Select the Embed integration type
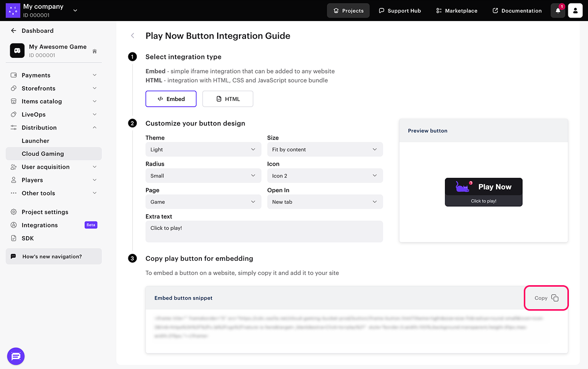The width and height of the screenshot is (588, 369). (171, 99)
